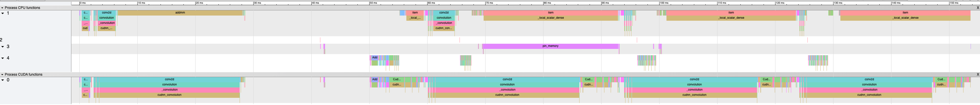The width and height of the screenshot is (980, 105).
Task: Select CPU _convolution slice near 60 ms
Action: coord(444,23)
